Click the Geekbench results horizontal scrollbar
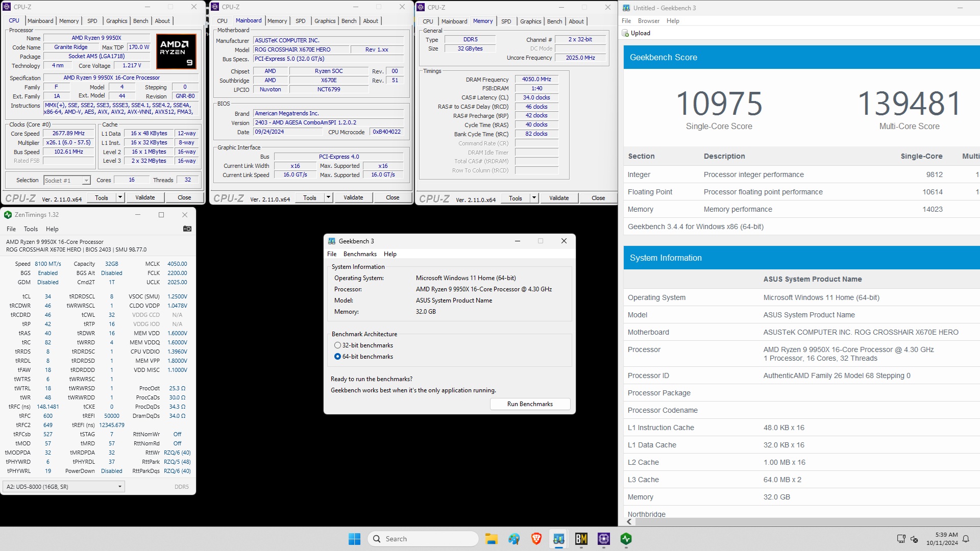 (x=806, y=521)
